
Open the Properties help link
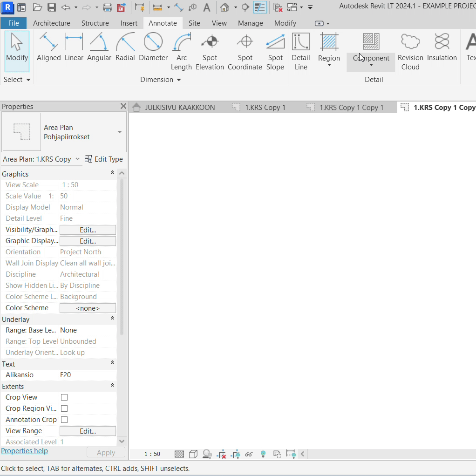click(x=24, y=450)
